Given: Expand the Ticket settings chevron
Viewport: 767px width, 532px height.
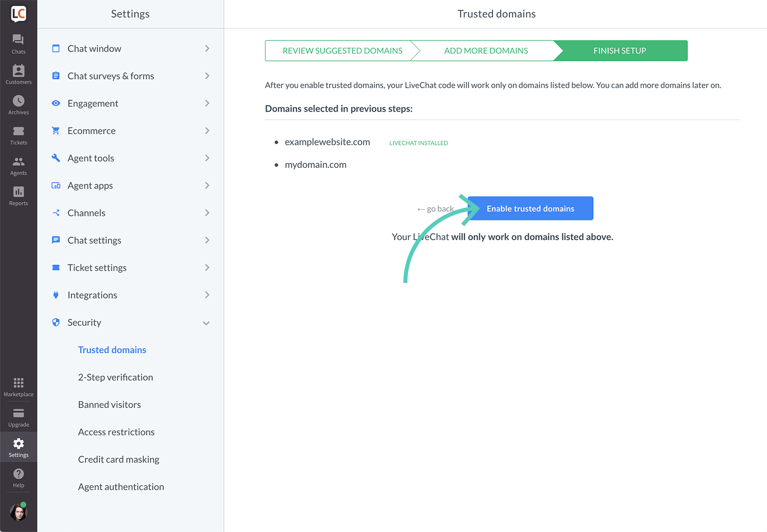Looking at the screenshot, I should coord(207,267).
